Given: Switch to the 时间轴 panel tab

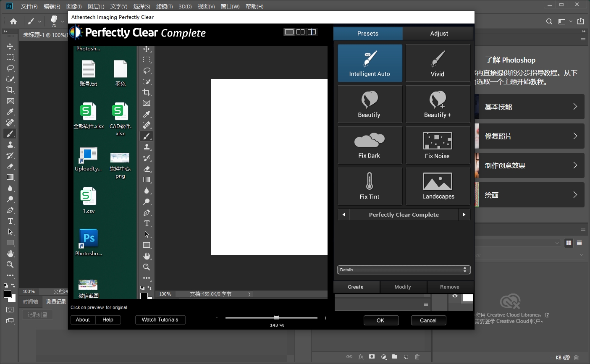Looking at the screenshot, I should click(30, 302).
